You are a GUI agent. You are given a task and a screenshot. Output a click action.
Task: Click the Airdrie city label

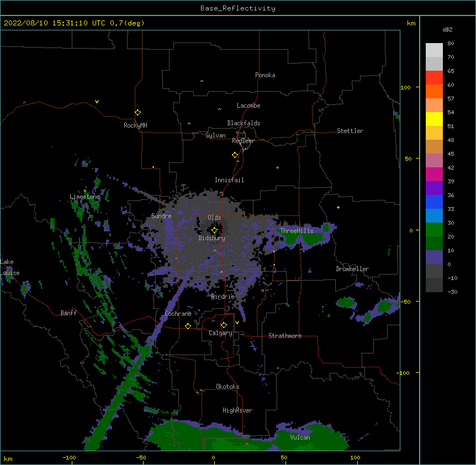tap(223, 297)
